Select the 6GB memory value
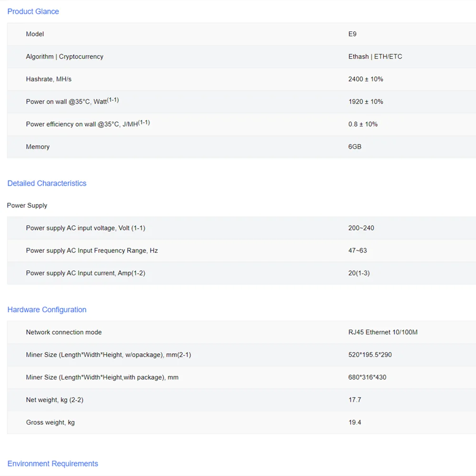The width and height of the screenshot is (476, 476). 355,147
